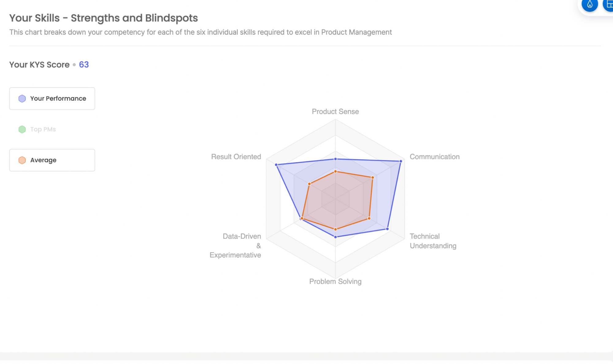Click the blue Product Sense data point
This screenshot has width=613, height=364.
335,159
